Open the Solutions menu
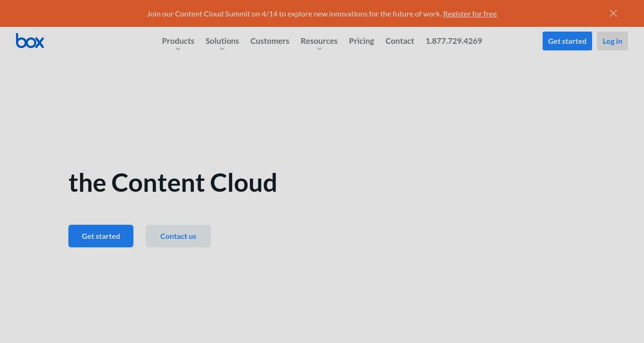 [x=222, y=41]
